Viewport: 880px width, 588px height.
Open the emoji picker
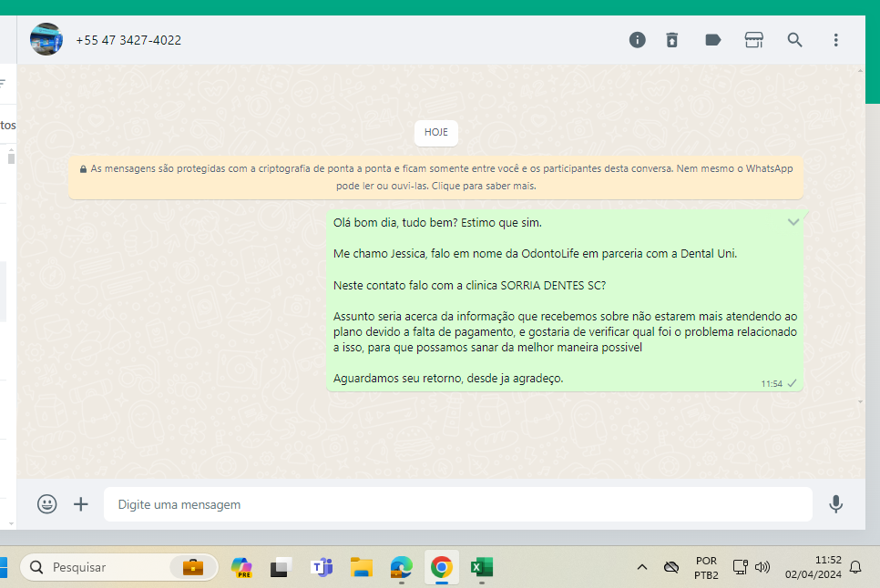pos(47,504)
